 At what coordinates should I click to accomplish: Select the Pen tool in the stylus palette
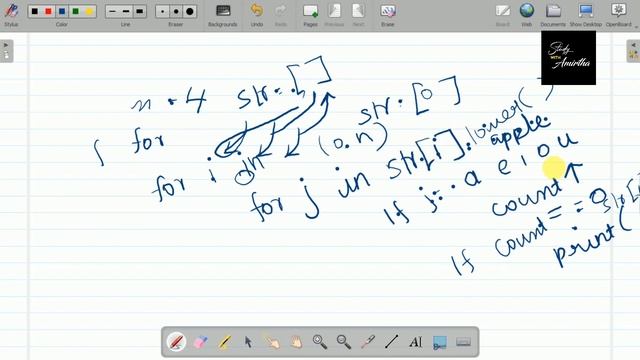tap(176, 342)
